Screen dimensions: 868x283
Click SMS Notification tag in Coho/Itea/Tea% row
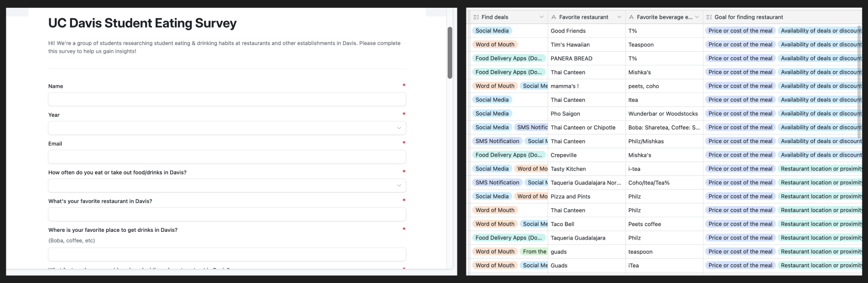(497, 183)
